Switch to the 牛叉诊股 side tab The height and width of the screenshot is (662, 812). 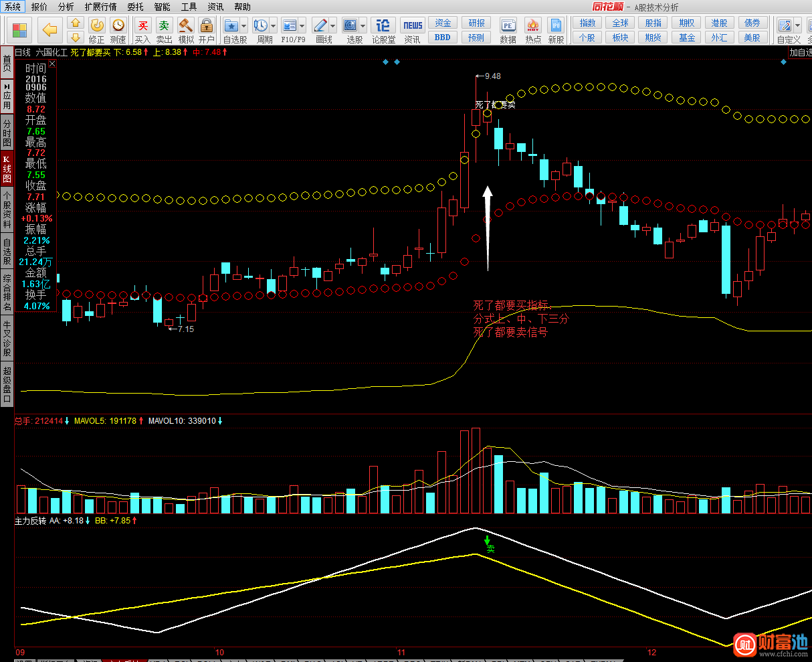coord(7,339)
